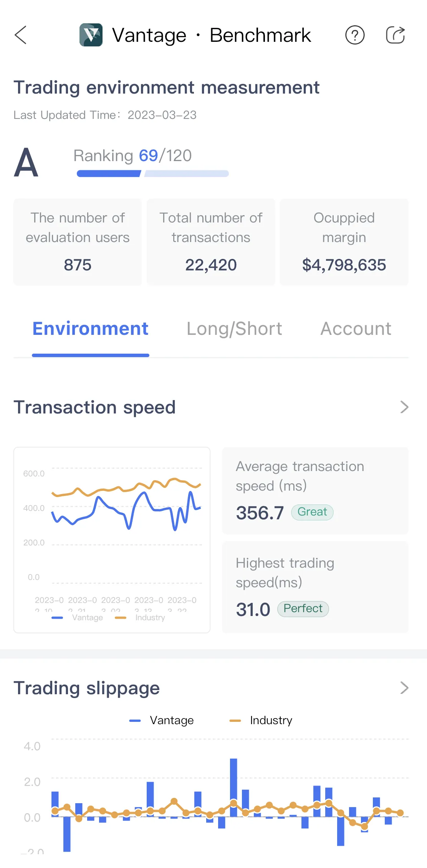Tap the transaction speed line chart
427x868 pixels.
112,540
